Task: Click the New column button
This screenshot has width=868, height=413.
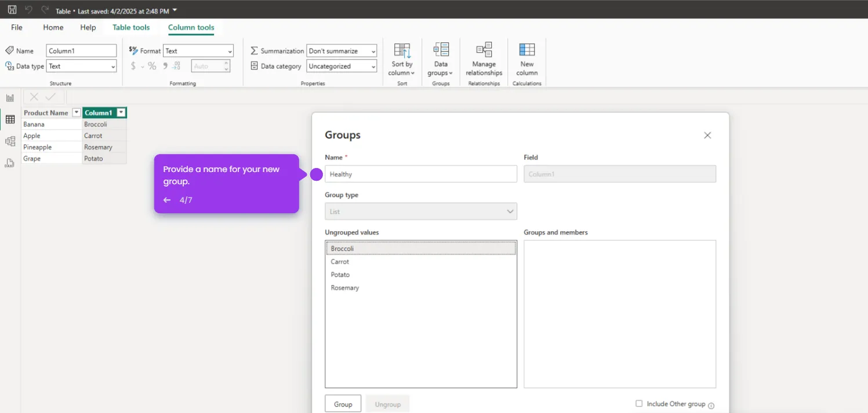Action: (x=527, y=59)
